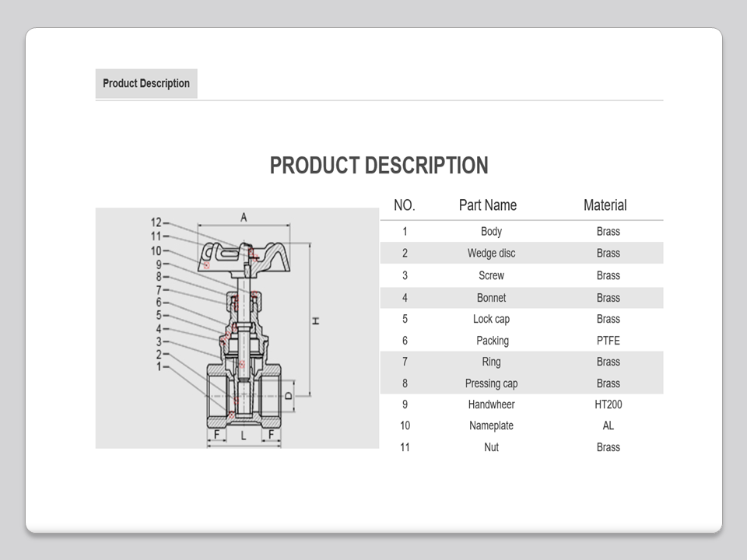Click dimension label D on valve port
This screenshot has height=560, width=747.
(x=288, y=395)
